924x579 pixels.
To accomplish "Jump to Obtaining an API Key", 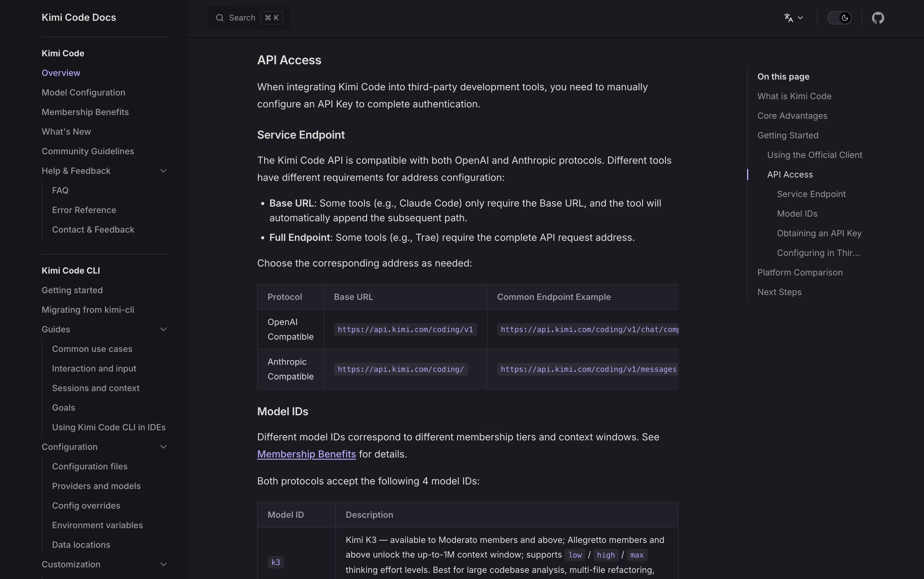I will [819, 233].
